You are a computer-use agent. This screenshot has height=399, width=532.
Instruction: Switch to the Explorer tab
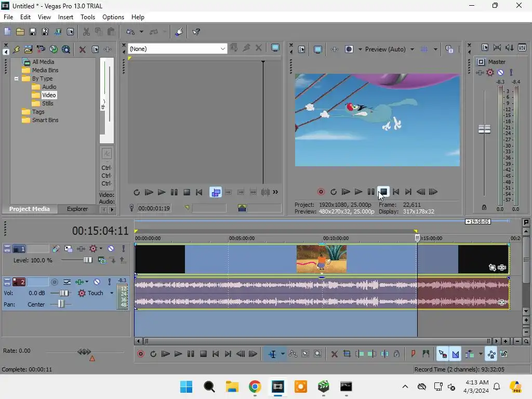[x=77, y=209]
